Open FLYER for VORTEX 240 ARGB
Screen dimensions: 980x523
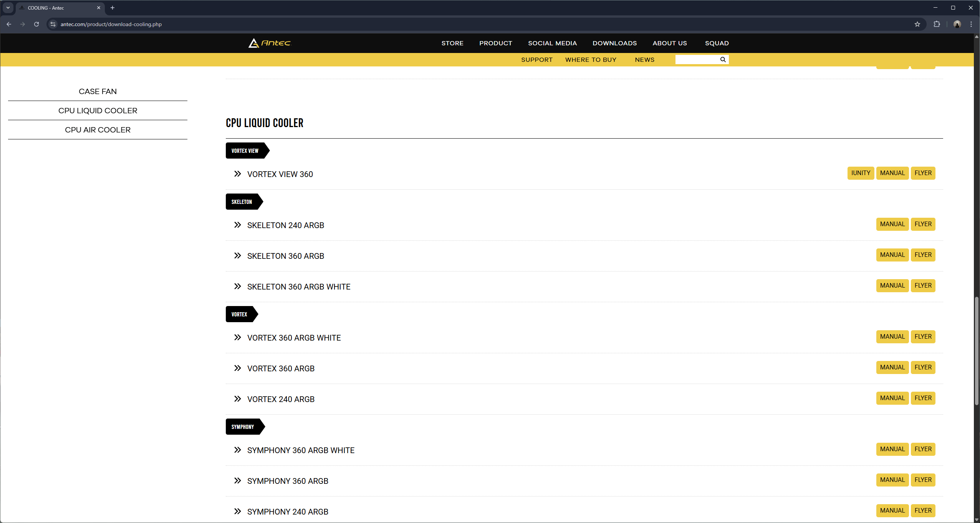click(x=923, y=398)
